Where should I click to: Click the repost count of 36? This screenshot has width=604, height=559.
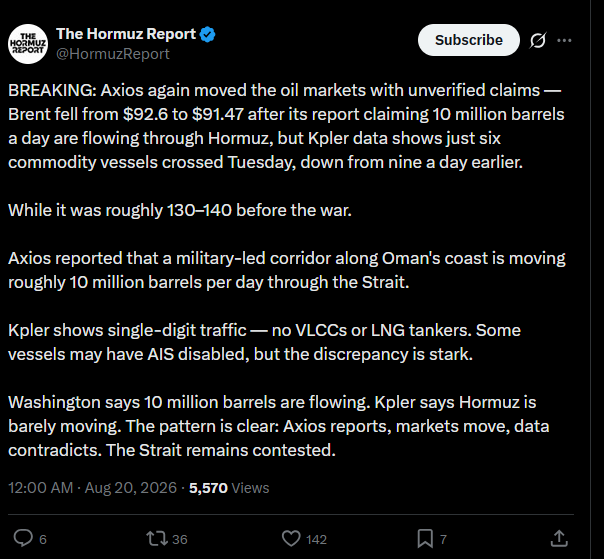click(x=180, y=539)
